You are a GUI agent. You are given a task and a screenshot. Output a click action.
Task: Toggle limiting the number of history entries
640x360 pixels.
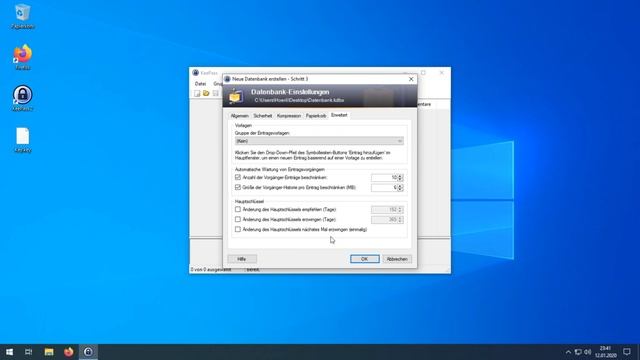238,178
